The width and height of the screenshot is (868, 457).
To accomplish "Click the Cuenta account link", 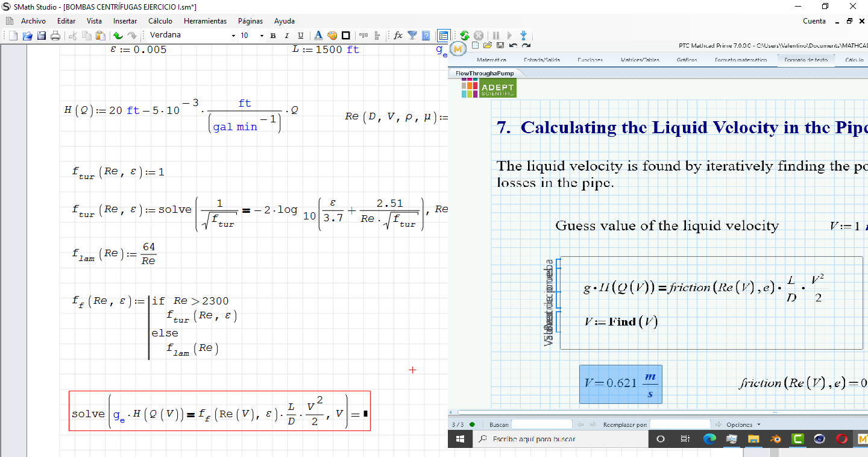I will (814, 21).
